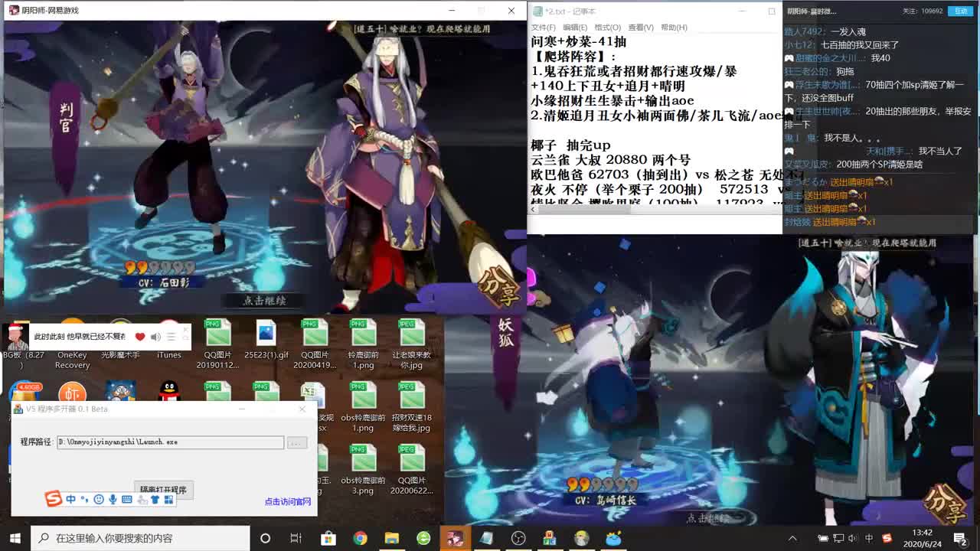
Task: Click the program path input field
Action: point(170,442)
